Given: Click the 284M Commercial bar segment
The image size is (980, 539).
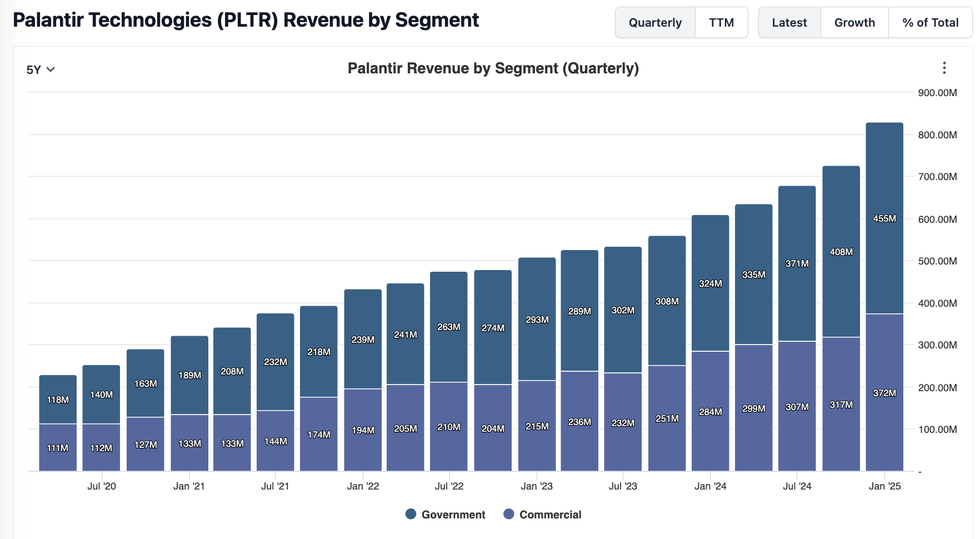Looking at the screenshot, I should [x=711, y=412].
